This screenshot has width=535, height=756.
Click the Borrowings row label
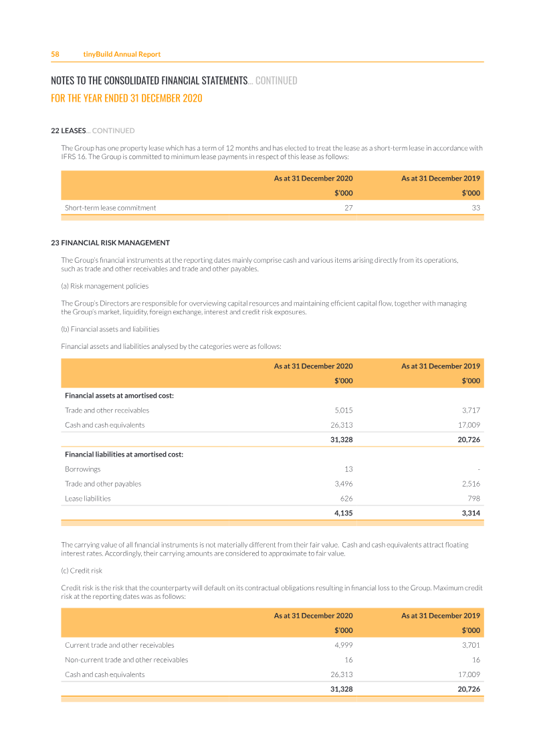[x=82, y=469]
